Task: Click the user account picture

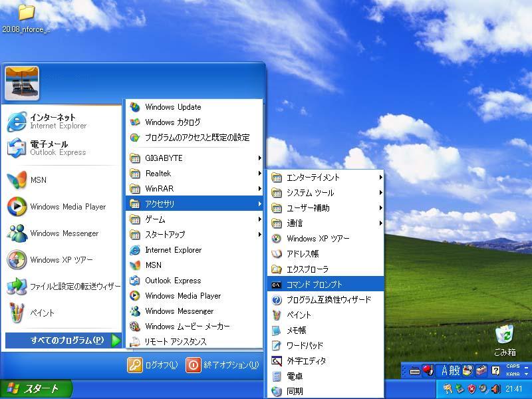Action: point(22,83)
